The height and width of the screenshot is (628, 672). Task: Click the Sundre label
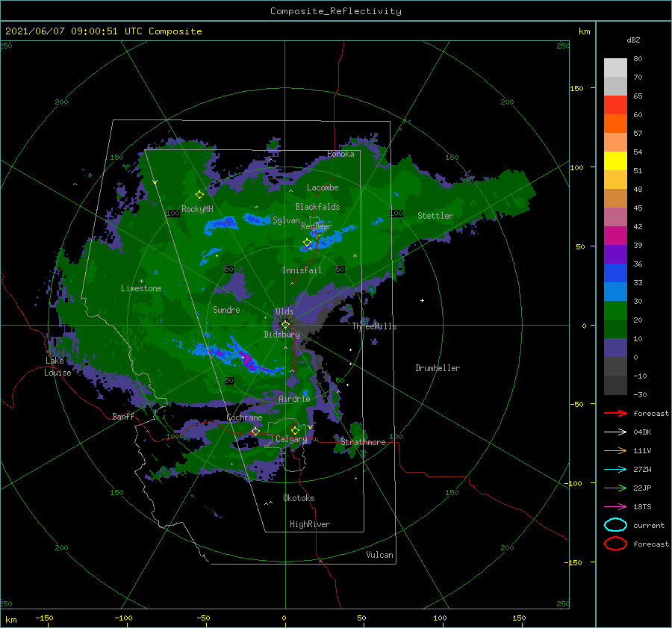[226, 309]
